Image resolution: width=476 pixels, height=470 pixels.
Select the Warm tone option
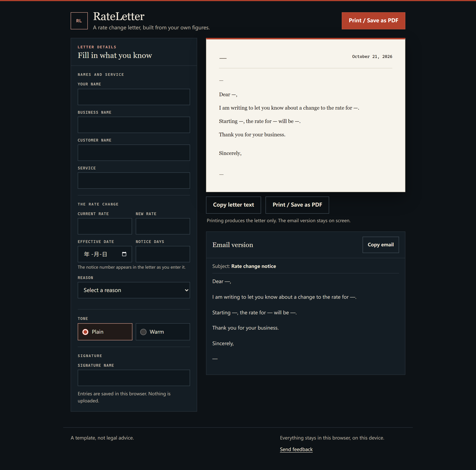click(163, 332)
